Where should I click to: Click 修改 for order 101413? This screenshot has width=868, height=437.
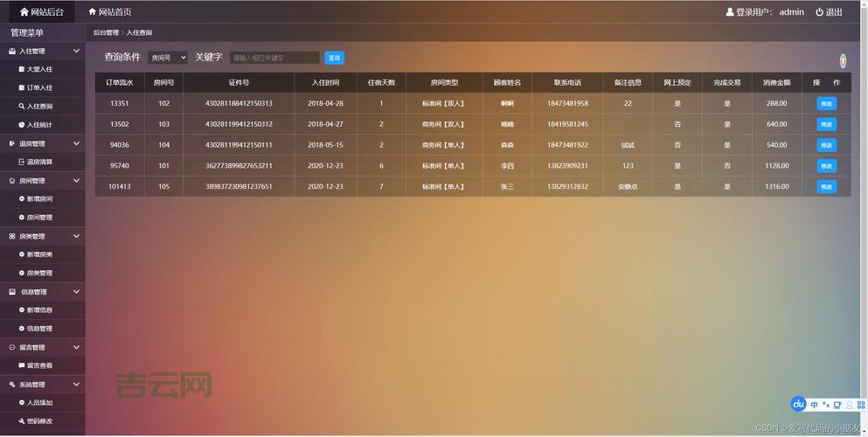pos(827,186)
